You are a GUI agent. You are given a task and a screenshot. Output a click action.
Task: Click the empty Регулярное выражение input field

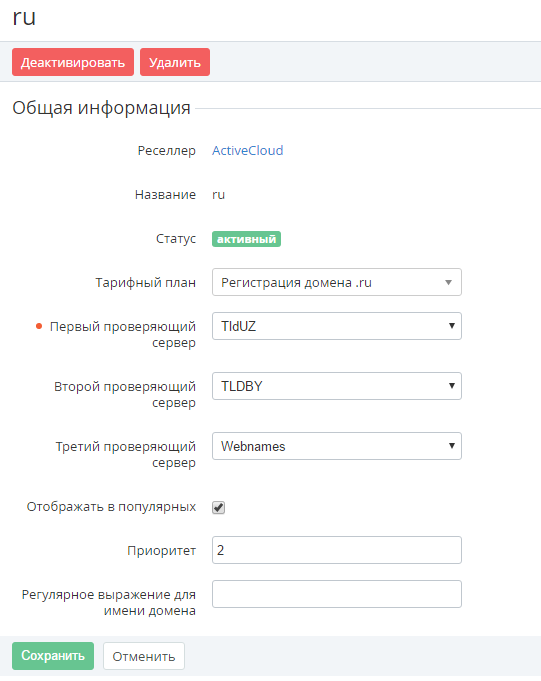pyautogui.click(x=336, y=594)
